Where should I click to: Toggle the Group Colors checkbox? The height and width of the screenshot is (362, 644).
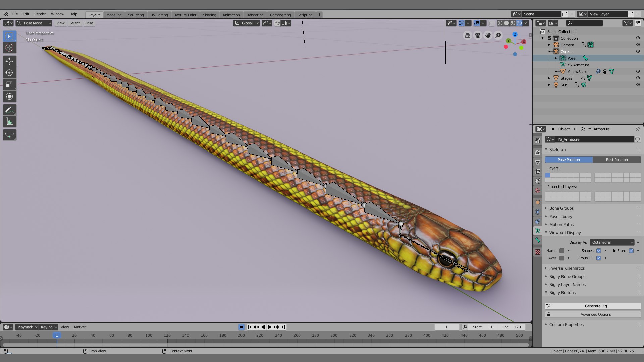point(599,258)
